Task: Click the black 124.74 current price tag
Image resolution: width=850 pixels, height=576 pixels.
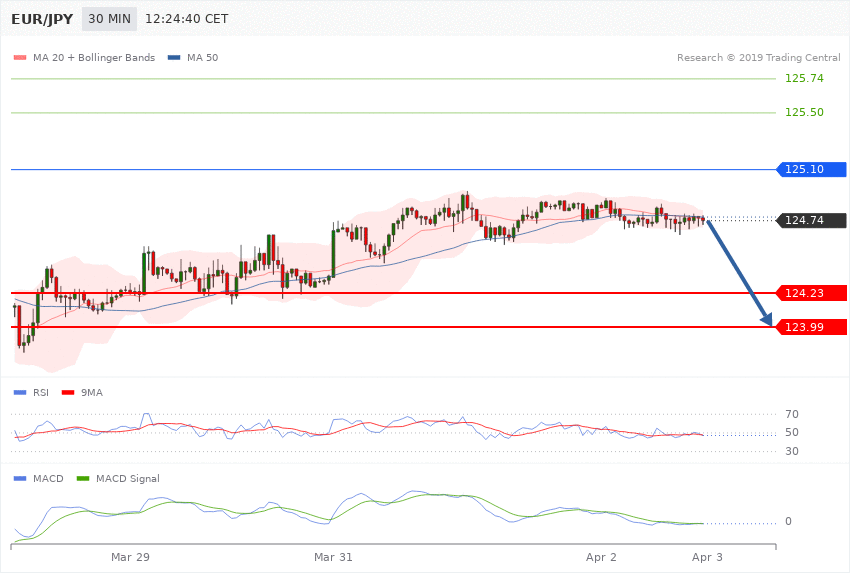Action: pos(812,220)
